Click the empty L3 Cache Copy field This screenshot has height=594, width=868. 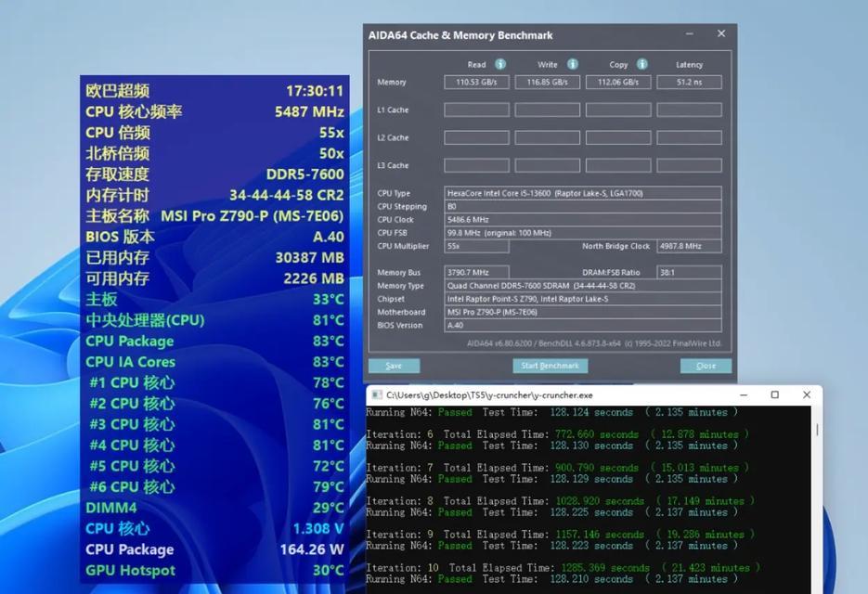tap(618, 165)
